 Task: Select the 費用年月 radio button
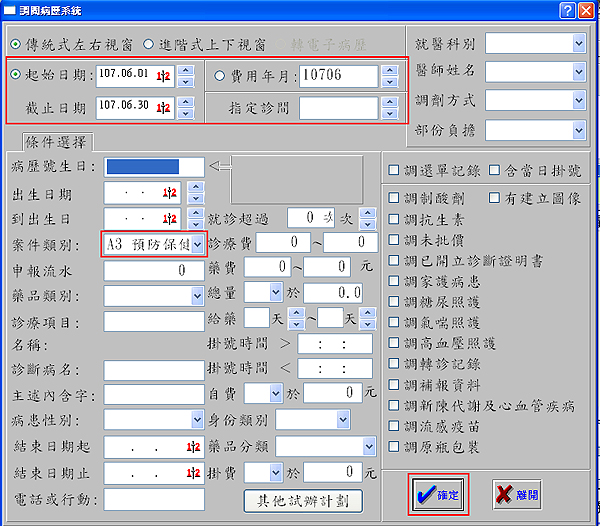click(x=221, y=76)
